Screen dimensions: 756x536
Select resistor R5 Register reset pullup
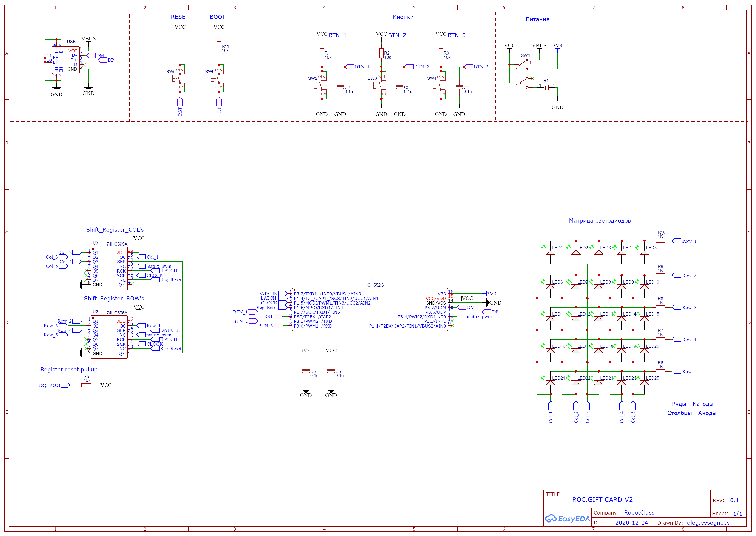point(86,385)
